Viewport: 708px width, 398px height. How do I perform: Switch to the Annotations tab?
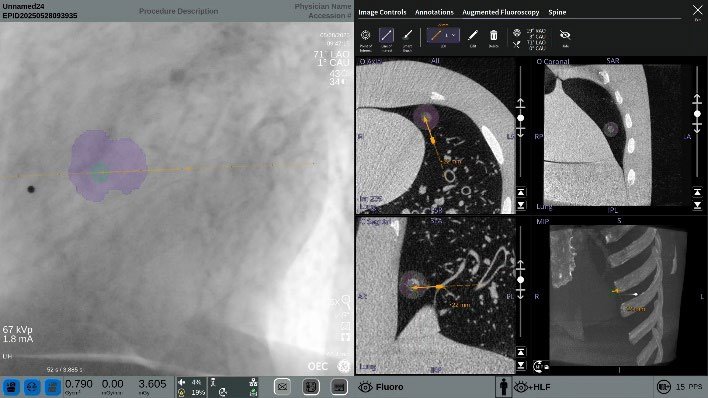[x=434, y=12]
